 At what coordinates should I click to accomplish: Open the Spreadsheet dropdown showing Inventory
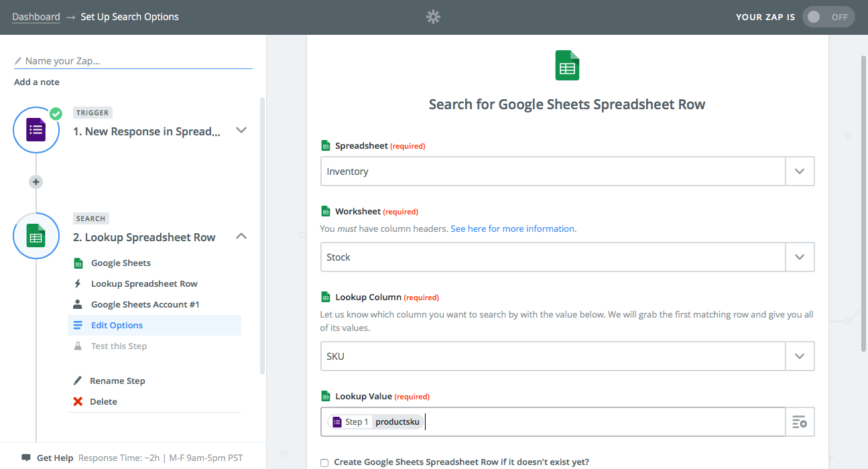pos(566,172)
